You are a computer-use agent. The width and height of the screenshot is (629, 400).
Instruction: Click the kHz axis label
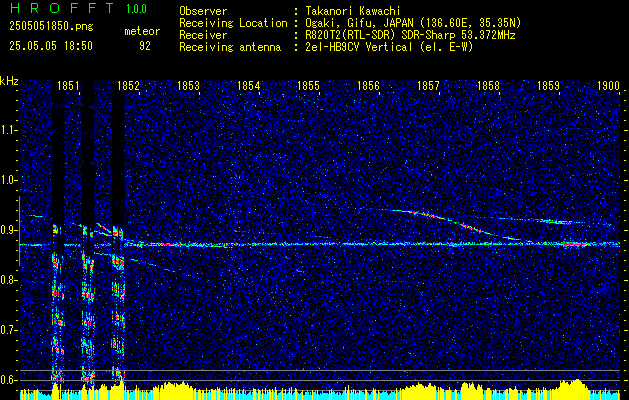coord(9,81)
